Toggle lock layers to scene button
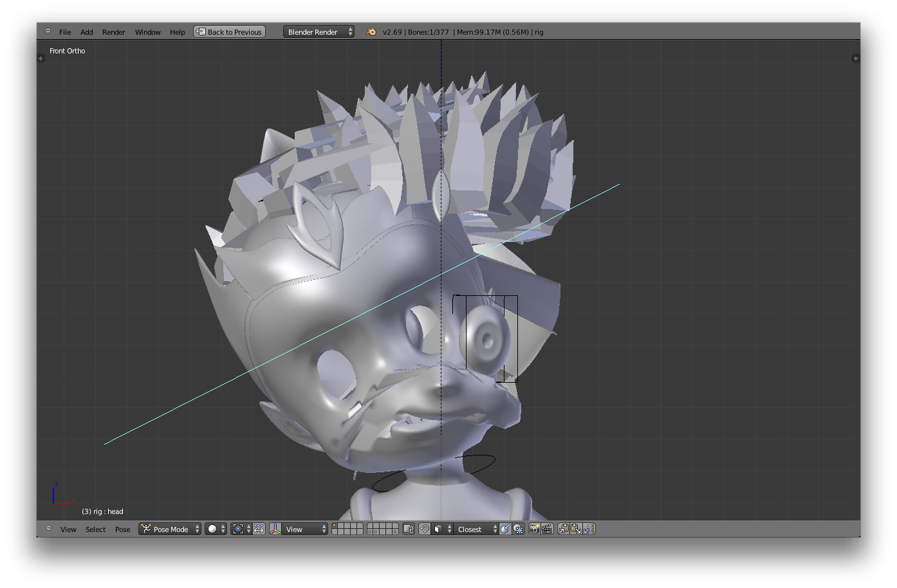This screenshot has width=897, height=588. [x=409, y=529]
